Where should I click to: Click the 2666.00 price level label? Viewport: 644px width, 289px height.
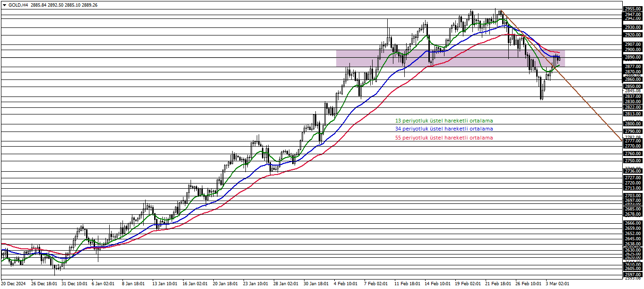pyautogui.click(x=633, y=223)
